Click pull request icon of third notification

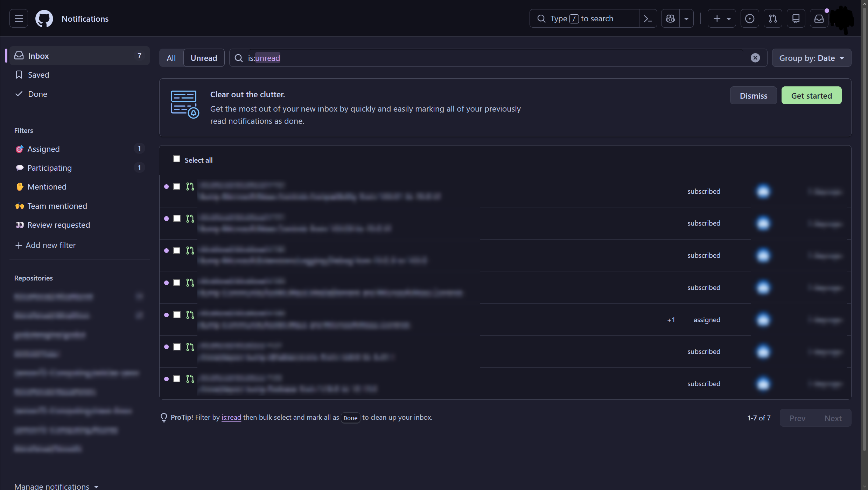(x=190, y=250)
